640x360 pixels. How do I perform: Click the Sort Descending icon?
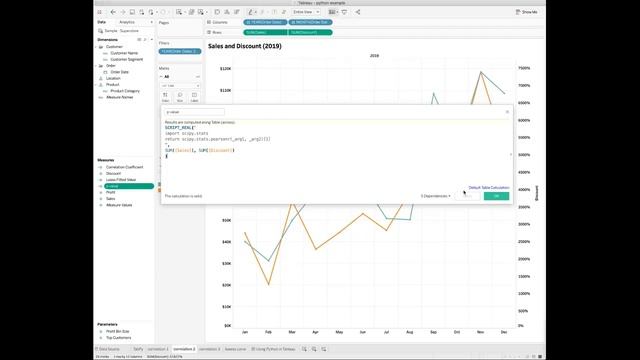point(236,12)
